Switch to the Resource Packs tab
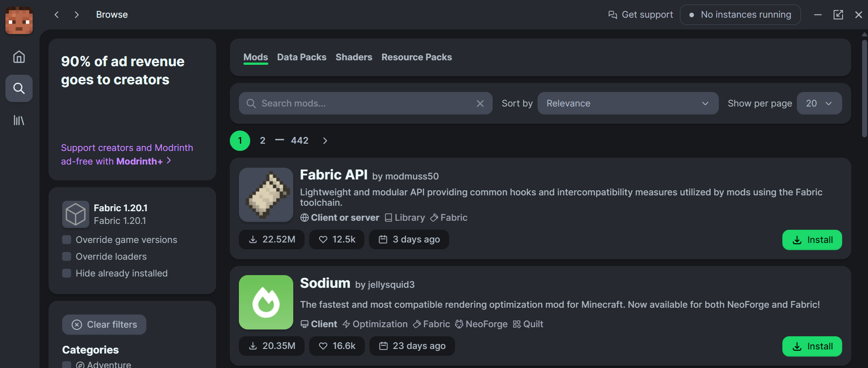This screenshot has width=868, height=368. pyautogui.click(x=417, y=57)
